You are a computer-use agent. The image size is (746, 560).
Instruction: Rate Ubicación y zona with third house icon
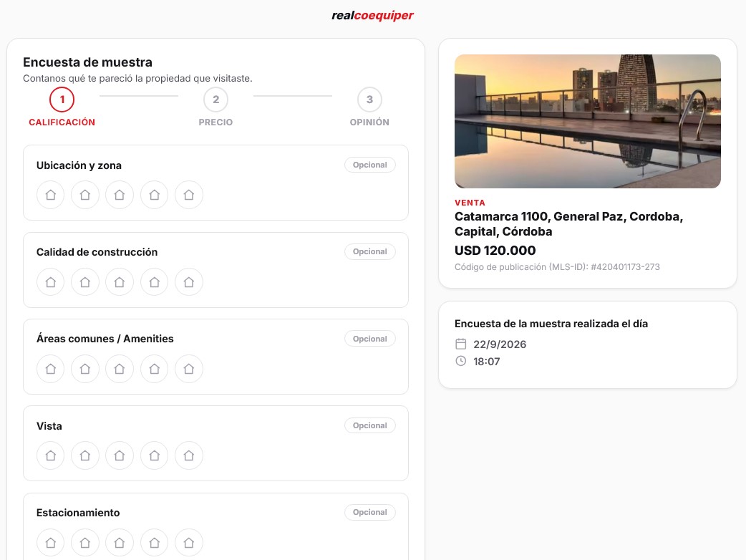click(x=120, y=195)
